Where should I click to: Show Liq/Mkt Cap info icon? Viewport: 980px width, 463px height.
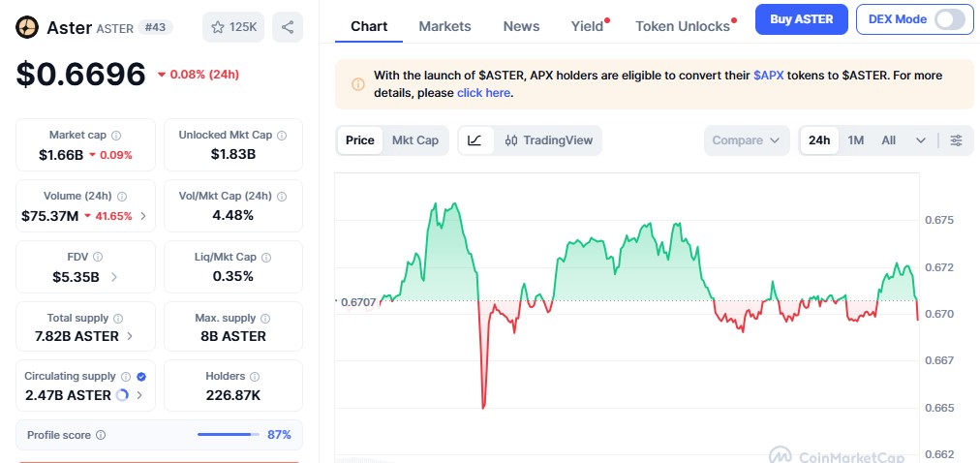[266, 257]
